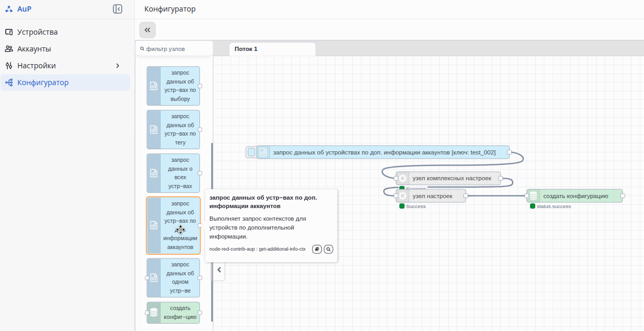
Task: Select flow node узел настроек
Action: pyautogui.click(x=431, y=196)
